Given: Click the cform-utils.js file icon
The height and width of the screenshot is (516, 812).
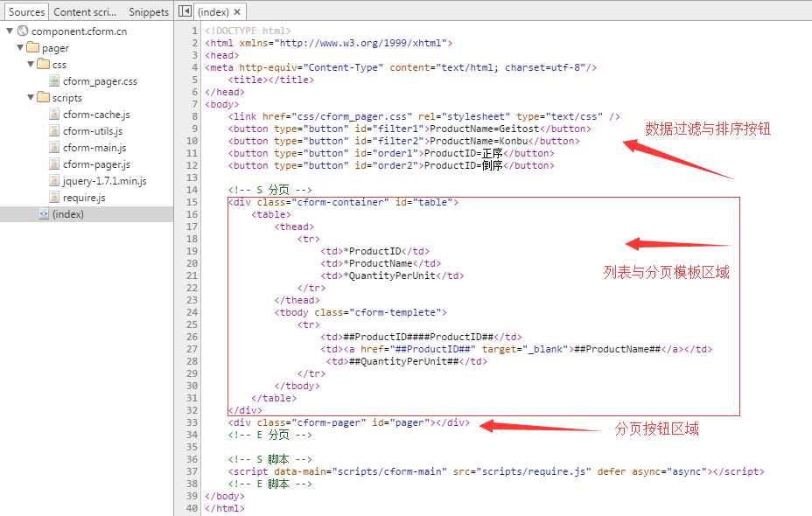Looking at the screenshot, I should 54,131.
